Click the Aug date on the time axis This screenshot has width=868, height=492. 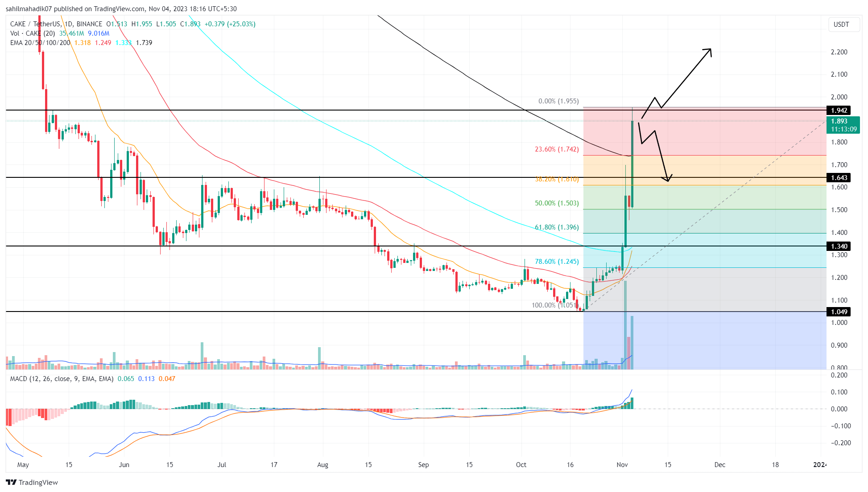click(x=322, y=464)
